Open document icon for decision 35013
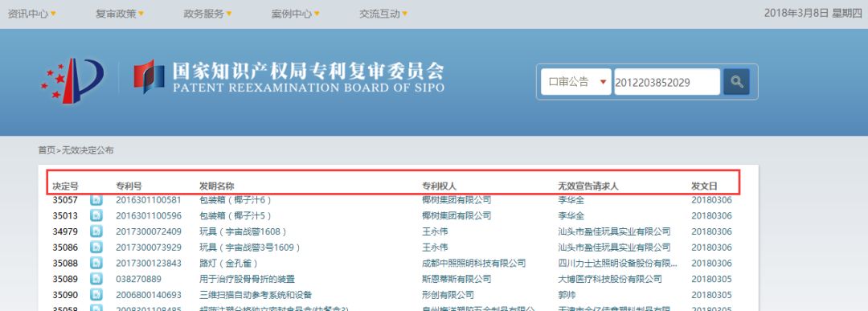 (x=96, y=215)
